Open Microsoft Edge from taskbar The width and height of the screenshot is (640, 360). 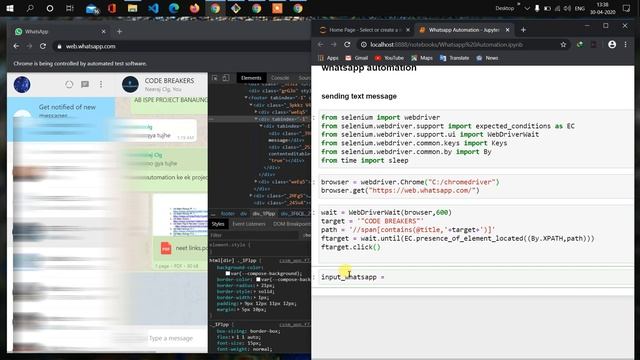pyautogui.click(x=174, y=8)
